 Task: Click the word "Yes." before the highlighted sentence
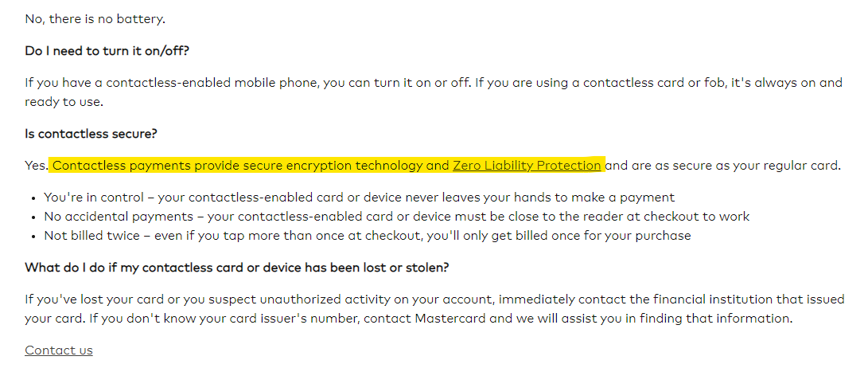[x=36, y=166]
